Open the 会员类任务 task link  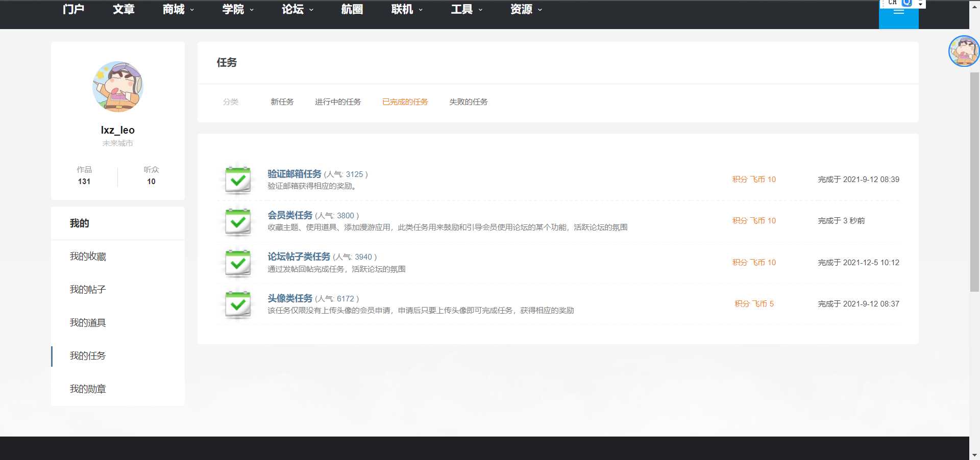[x=290, y=215]
